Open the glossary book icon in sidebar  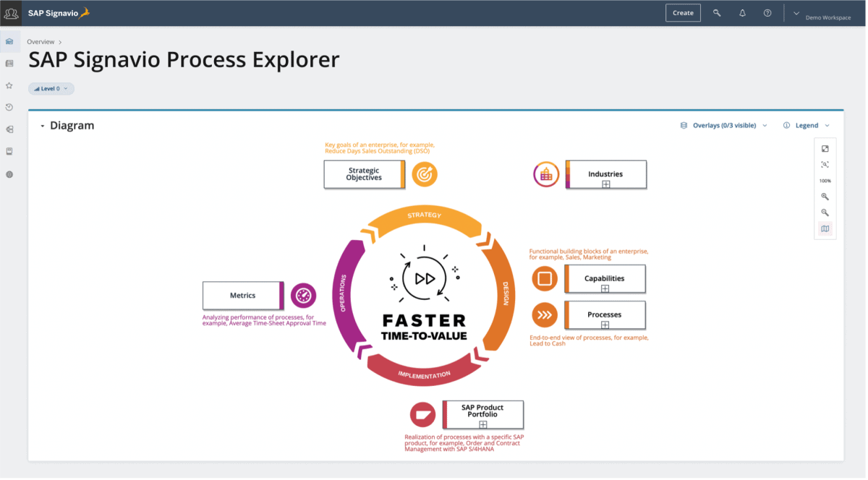[9, 150]
